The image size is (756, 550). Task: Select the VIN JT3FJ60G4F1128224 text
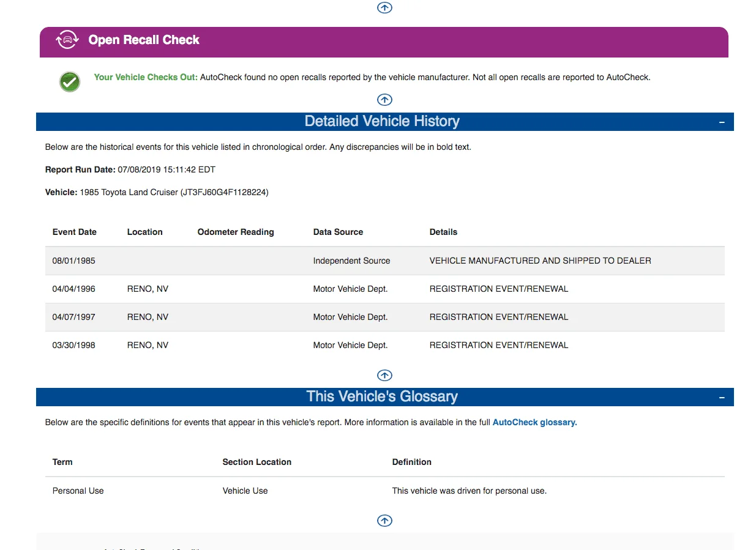click(224, 192)
